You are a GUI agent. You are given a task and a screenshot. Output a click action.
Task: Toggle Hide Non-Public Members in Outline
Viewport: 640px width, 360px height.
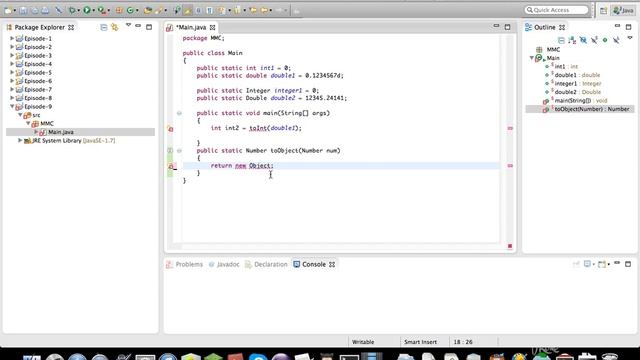(605, 40)
